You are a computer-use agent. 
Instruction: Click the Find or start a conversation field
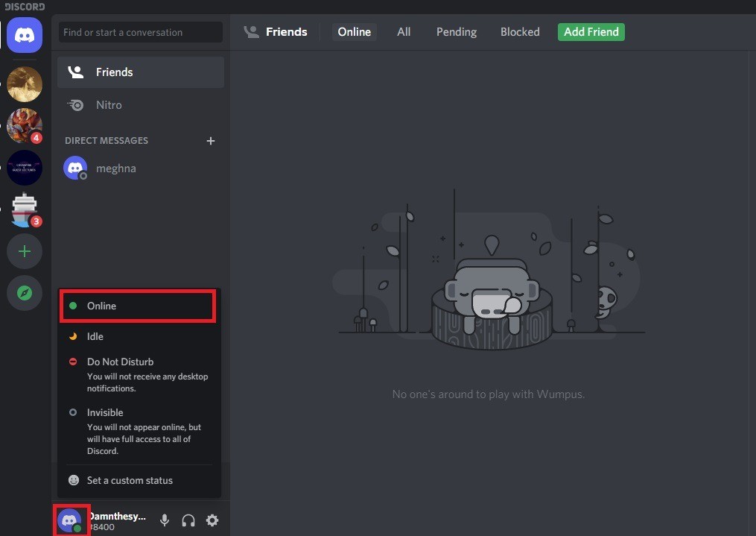coord(140,32)
